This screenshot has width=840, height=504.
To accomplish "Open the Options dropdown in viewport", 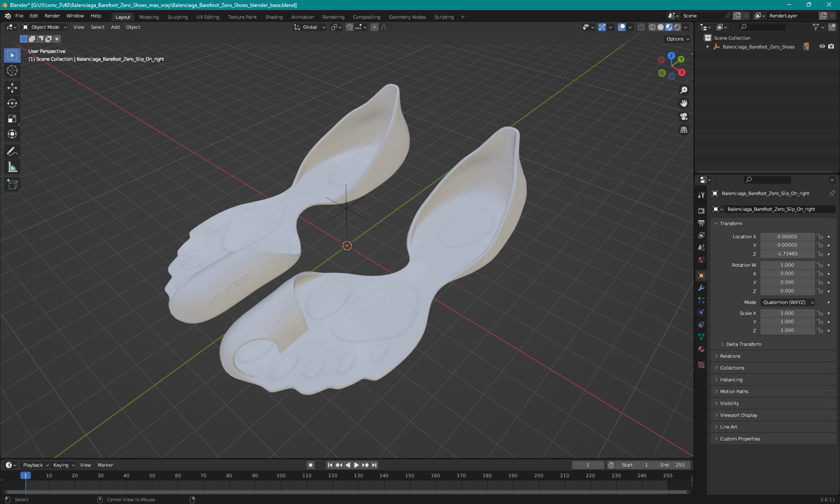I will click(678, 39).
